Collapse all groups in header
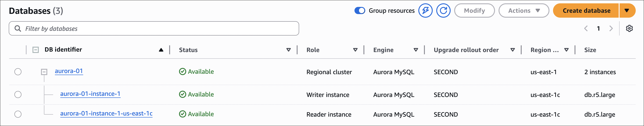644x126 pixels. pos(36,50)
